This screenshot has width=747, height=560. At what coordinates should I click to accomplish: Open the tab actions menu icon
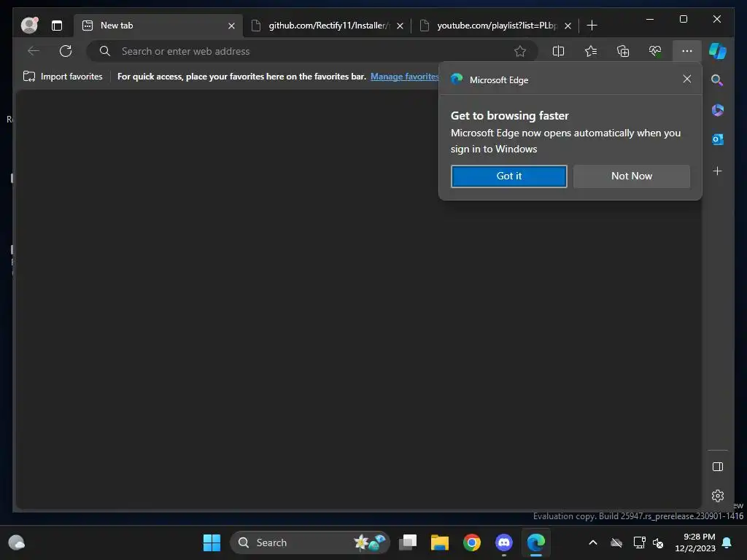tap(57, 26)
